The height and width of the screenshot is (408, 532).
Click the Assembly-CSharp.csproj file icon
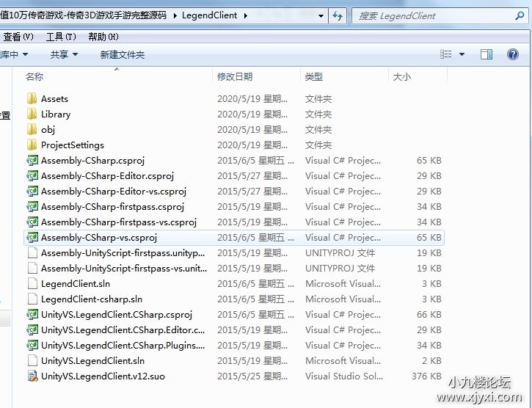[x=32, y=160]
